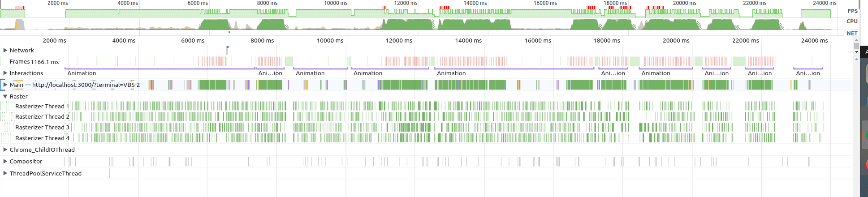
Task: Click the Chrome_ChildIOThread label
Action: click(x=42, y=150)
